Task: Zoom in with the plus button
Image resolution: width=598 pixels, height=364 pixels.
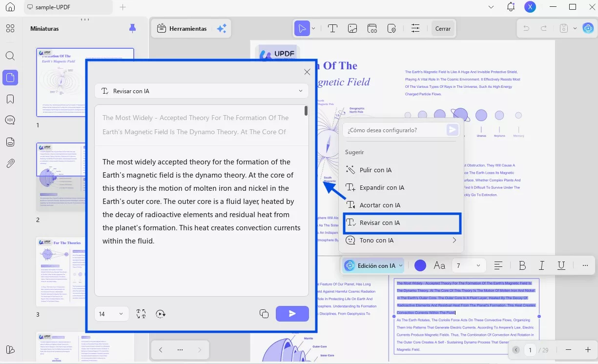Action: coord(588,350)
